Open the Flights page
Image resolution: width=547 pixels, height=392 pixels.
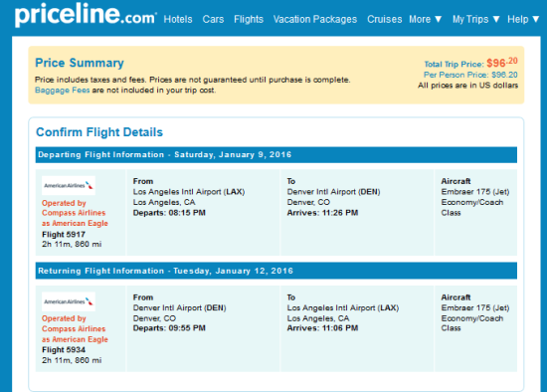point(249,19)
